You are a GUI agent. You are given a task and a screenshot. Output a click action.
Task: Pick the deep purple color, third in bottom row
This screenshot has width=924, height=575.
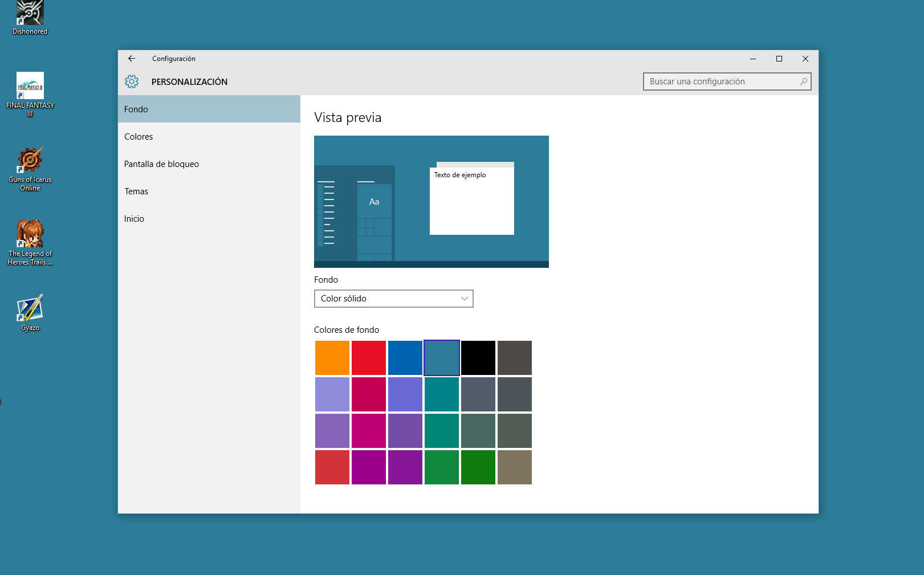click(x=405, y=467)
